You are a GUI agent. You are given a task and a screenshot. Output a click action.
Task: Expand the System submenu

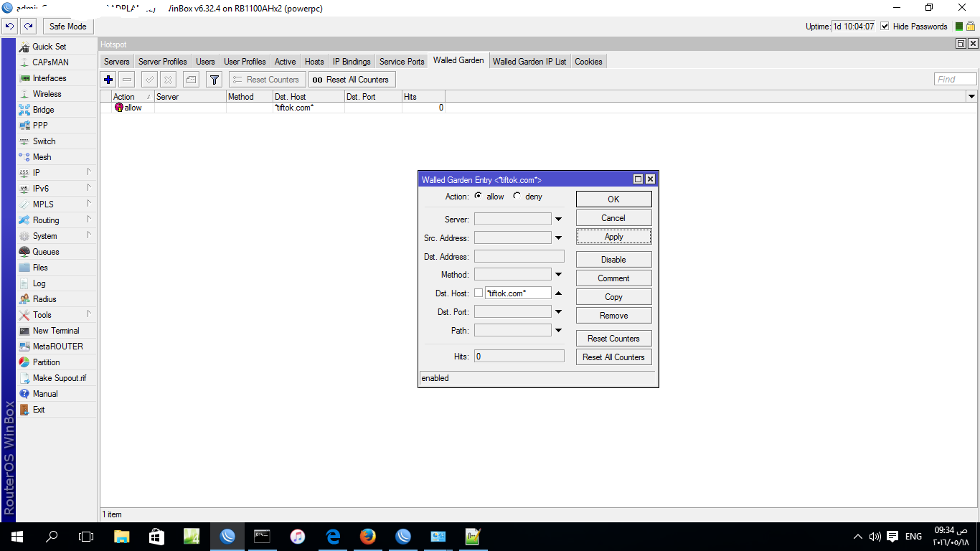click(x=89, y=235)
